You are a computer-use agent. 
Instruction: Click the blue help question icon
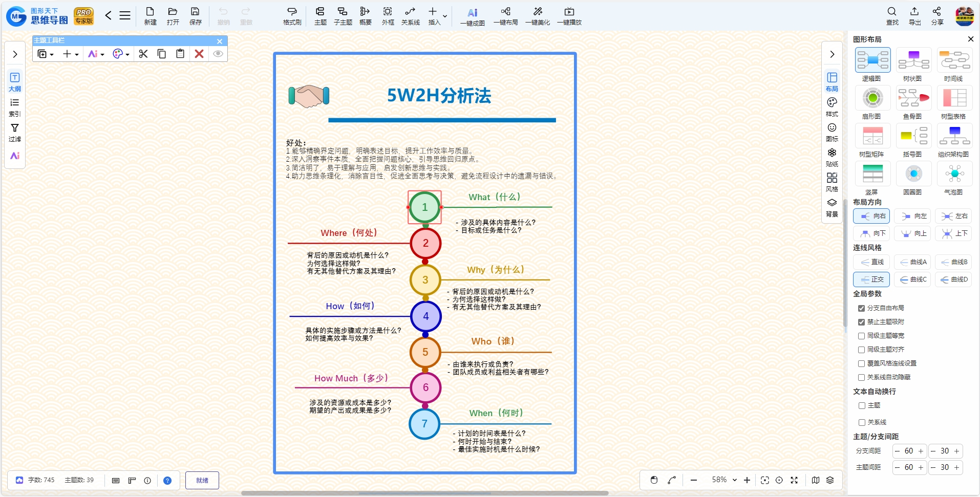(167, 481)
